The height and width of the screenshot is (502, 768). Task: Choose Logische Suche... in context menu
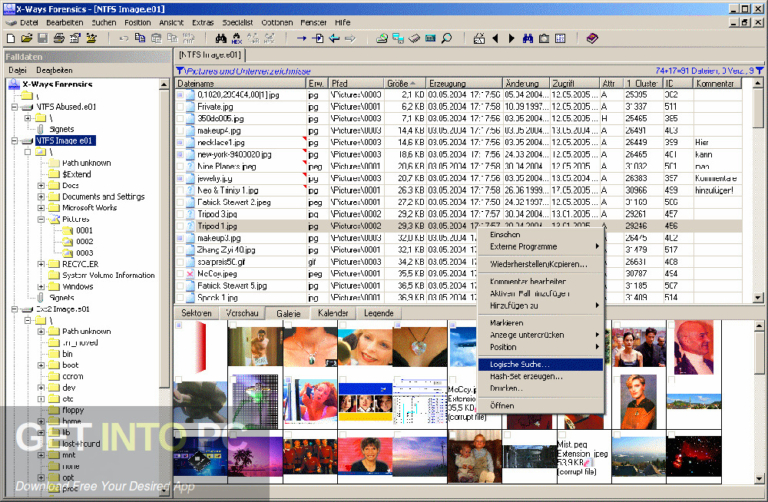click(540, 364)
